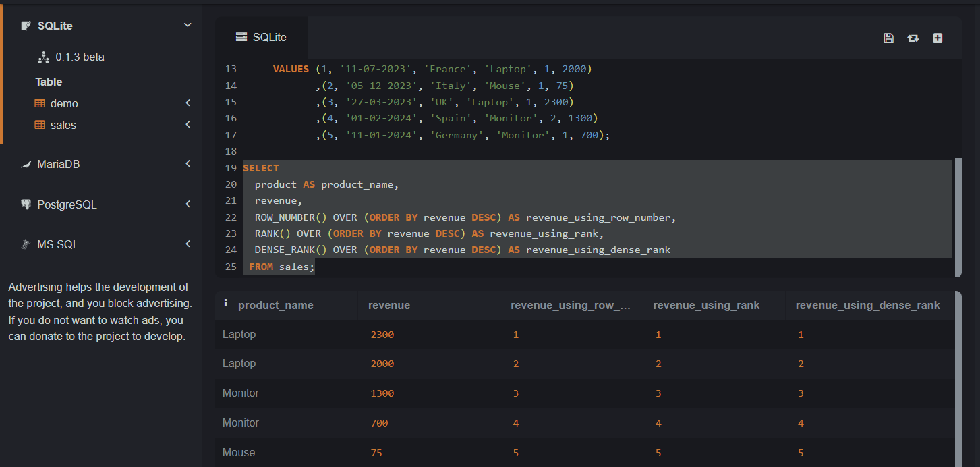Image resolution: width=980 pixels, height=467 pixels.
Task: Expand the sales table chevron
Action: [188, 125]
